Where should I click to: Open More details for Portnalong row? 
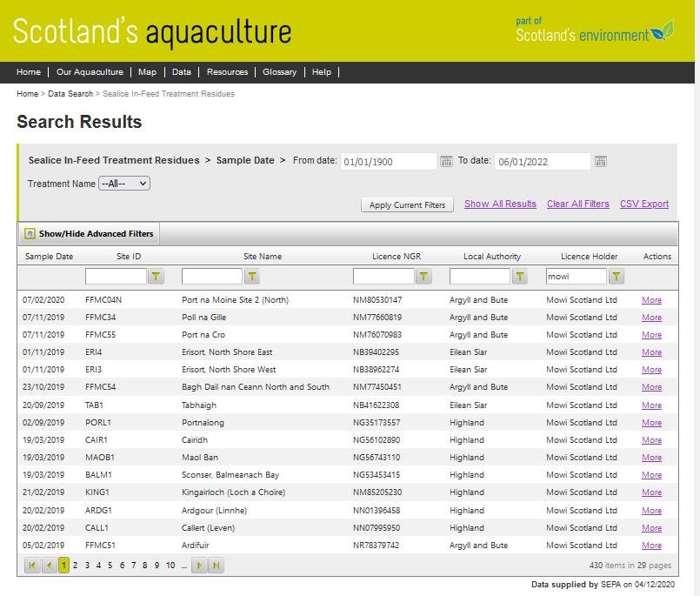point(651,423)
